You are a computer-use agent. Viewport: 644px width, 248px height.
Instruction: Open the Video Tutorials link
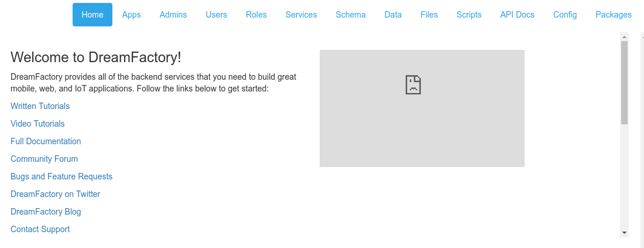37,124
